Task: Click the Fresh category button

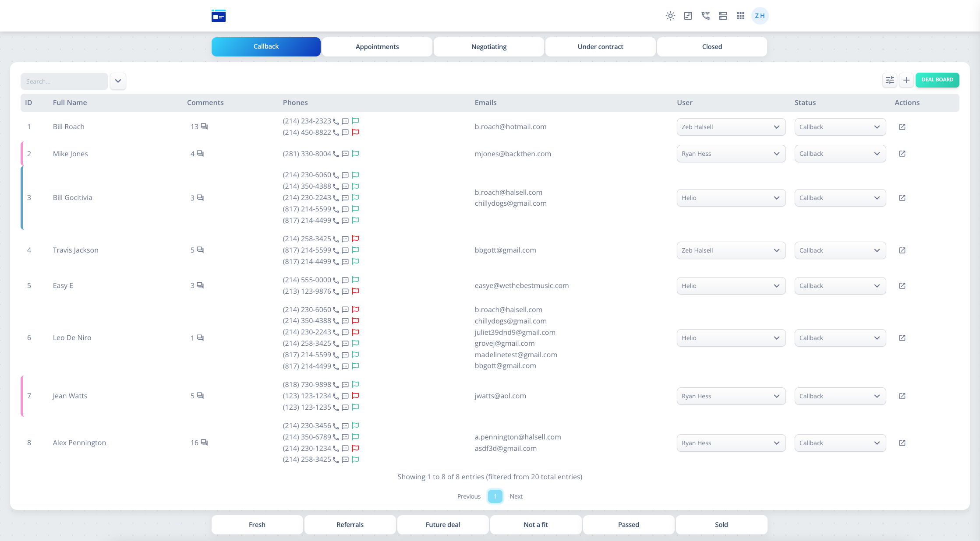Action: point(256,524)
